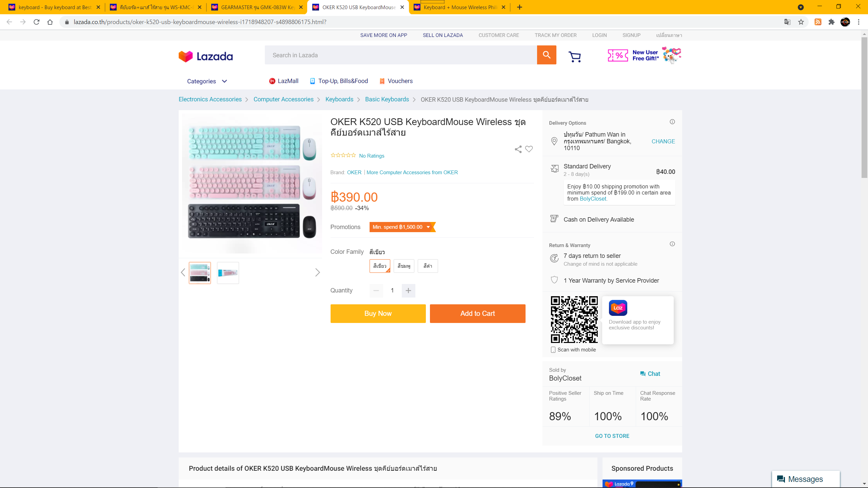Select second product thumbnail image
This screenshot has height=488, width=868.
tap(228, 273)
